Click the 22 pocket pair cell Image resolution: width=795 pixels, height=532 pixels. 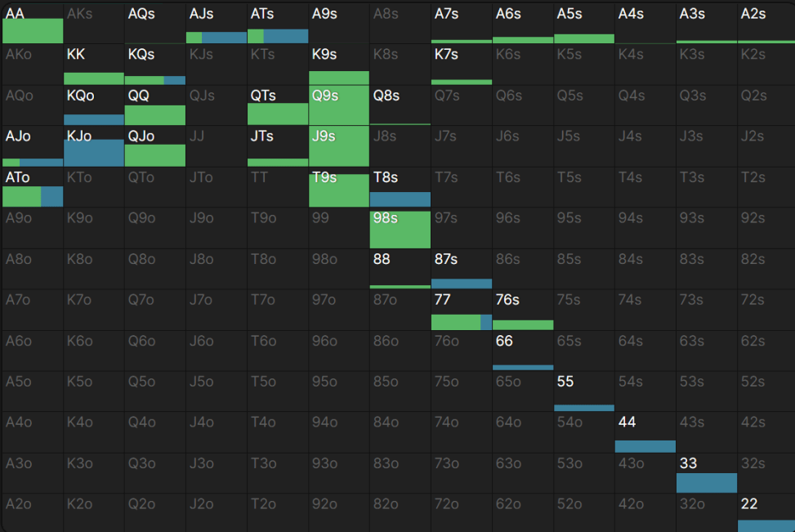pos(766,512)
